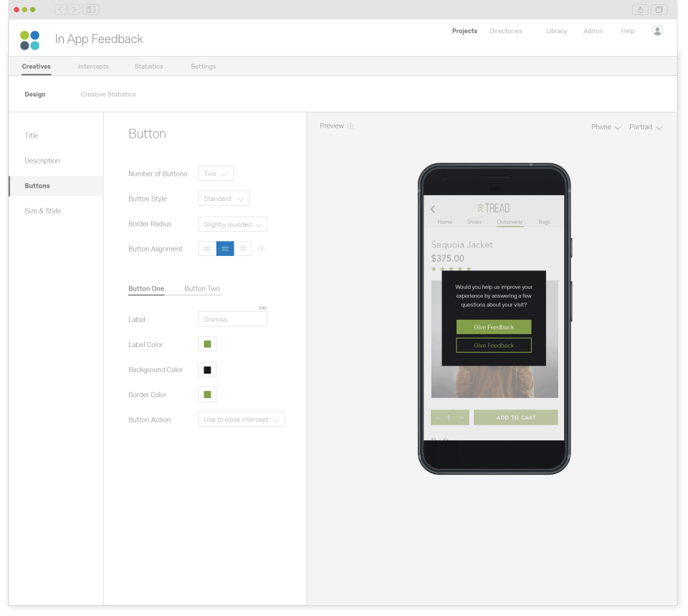Select Size & Style in the sidebar
This screenshot has height=616, width=688.
tap(42, 210)
